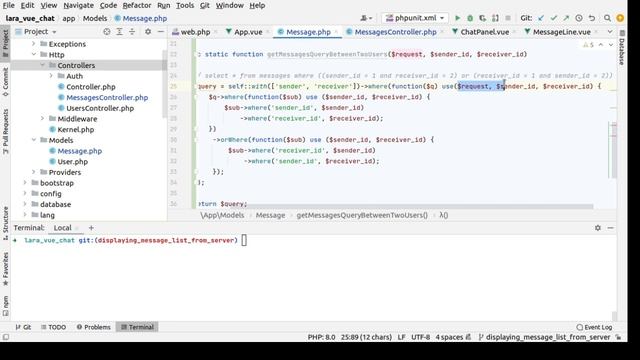This screenshot has width=640, height=360.
Task: Open the terminal settings gear
Action: click(598, 228)
